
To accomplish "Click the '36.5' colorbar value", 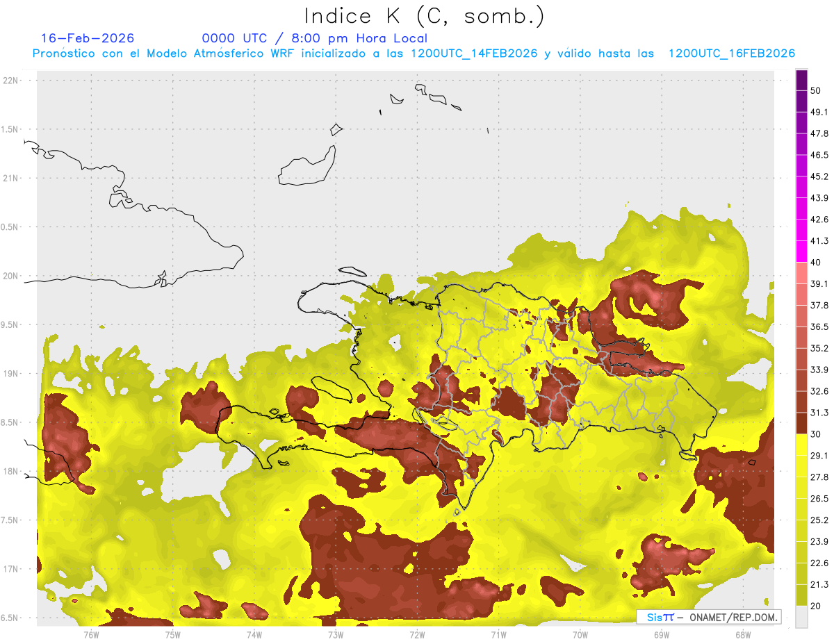I will coord(819,327).
